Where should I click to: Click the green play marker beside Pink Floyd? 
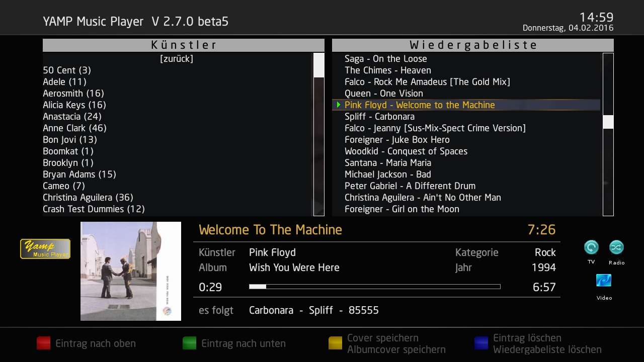point(339,105)
